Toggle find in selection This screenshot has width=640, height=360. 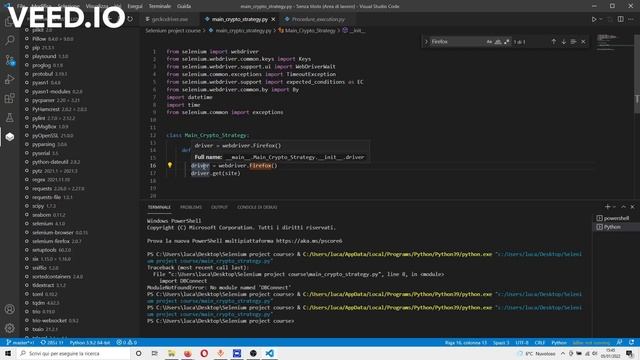573,42
